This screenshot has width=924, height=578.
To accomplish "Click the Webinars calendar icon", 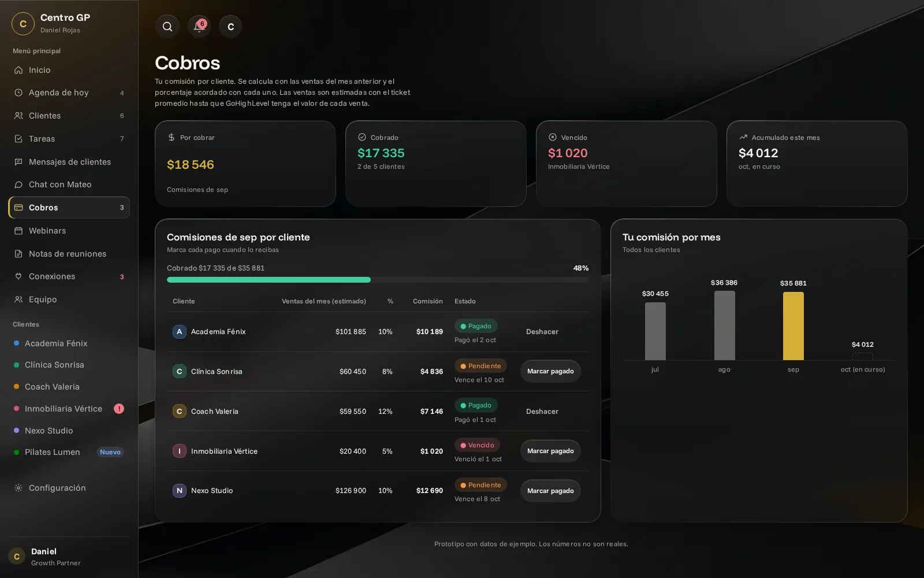I will point(18,231).
